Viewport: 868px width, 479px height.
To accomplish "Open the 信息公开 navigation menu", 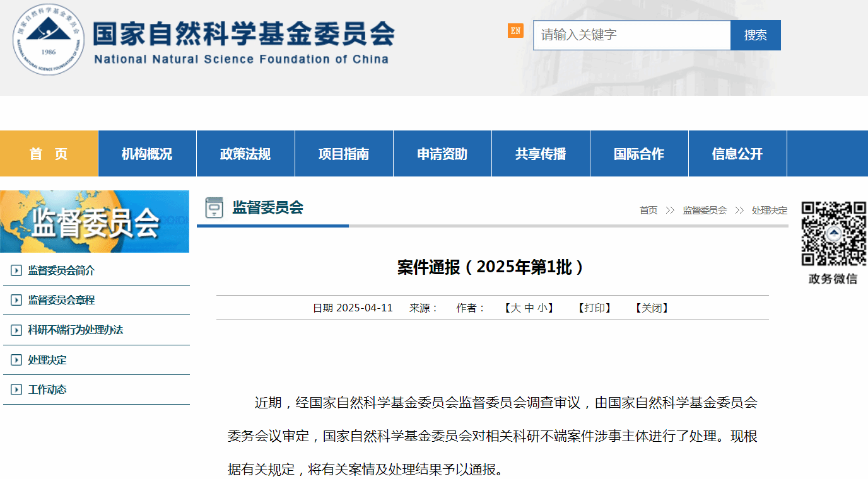I will 737,154.
